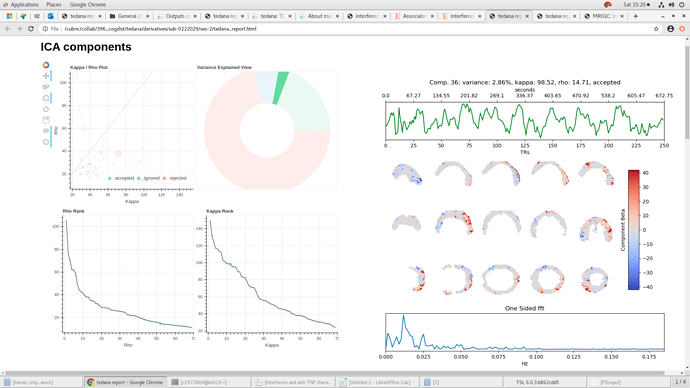690x388 pixels.
Task: Close the Association tab
Action: 432,16
